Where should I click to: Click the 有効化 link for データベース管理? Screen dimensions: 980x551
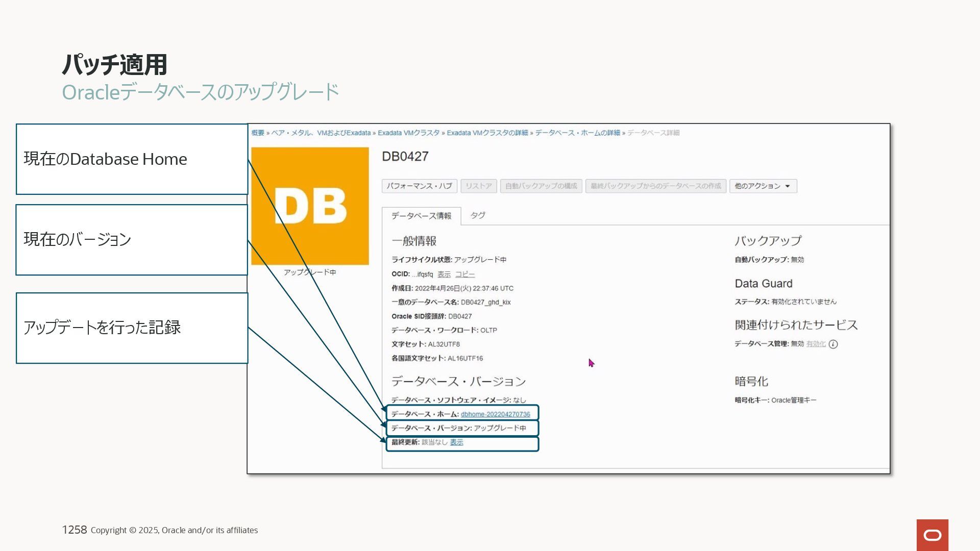(x=816, y=344)
